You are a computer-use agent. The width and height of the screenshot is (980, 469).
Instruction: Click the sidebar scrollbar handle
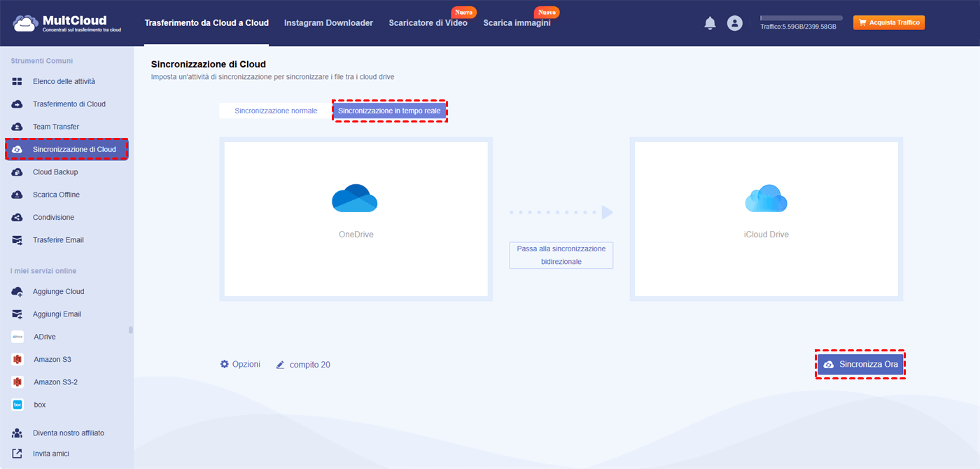tap(131, 330)
